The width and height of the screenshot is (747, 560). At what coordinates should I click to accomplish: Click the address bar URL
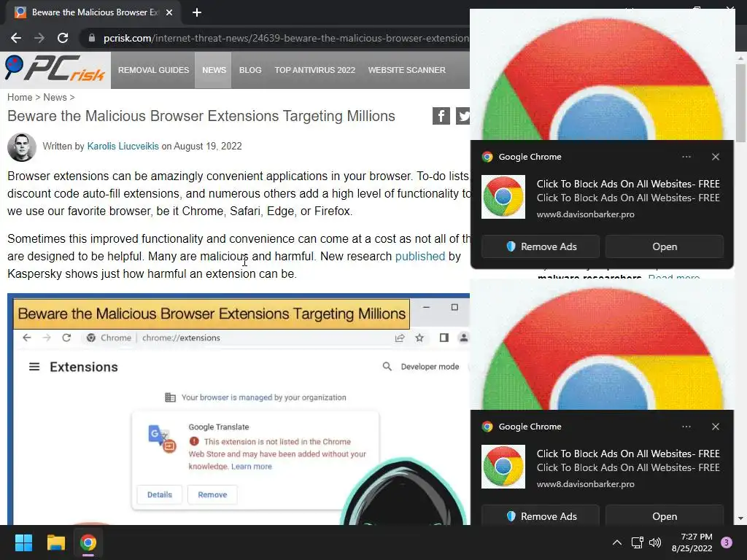point(286,38)
